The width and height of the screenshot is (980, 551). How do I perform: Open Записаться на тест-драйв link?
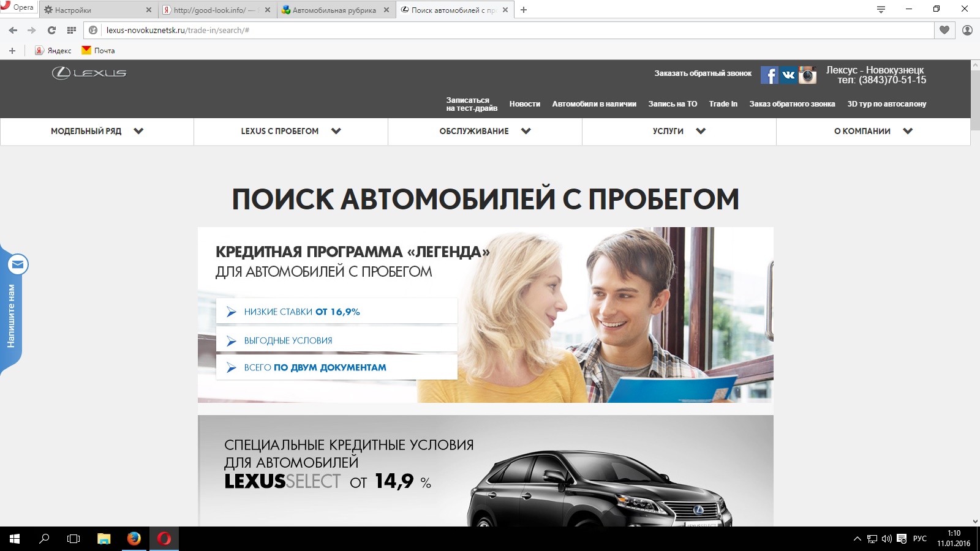pos(472,104)
